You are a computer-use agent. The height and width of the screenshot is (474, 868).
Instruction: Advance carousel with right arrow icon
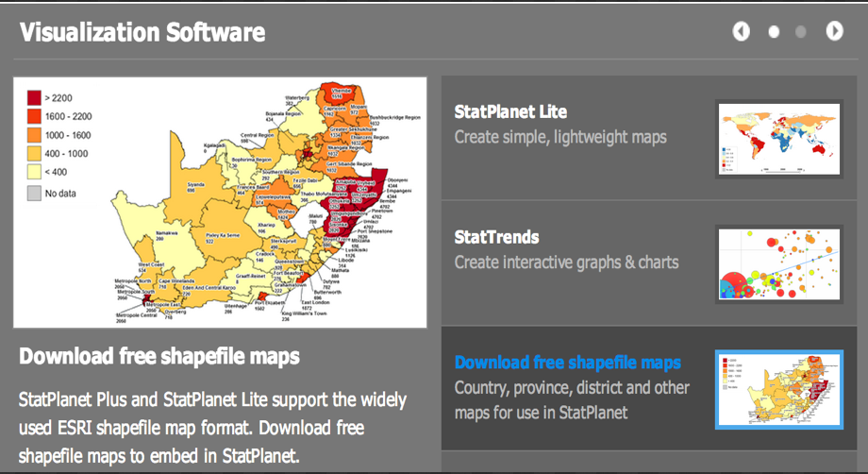point(835,31)
